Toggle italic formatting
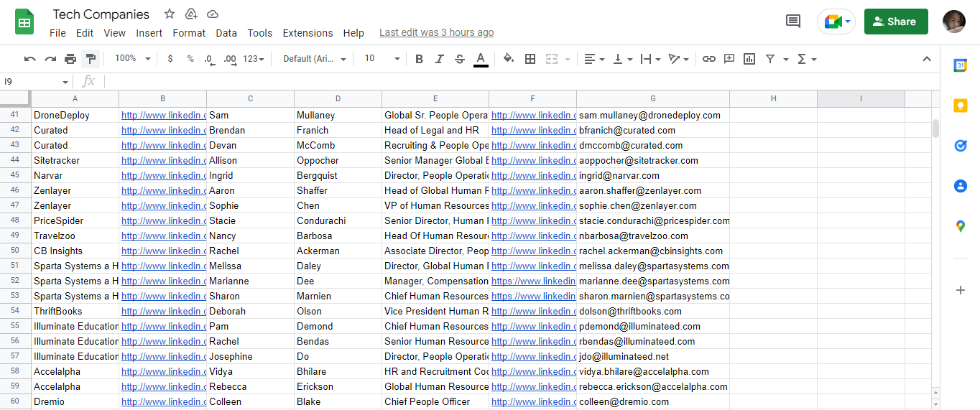This screenshot has width=980, height=410. coord(440,59)
